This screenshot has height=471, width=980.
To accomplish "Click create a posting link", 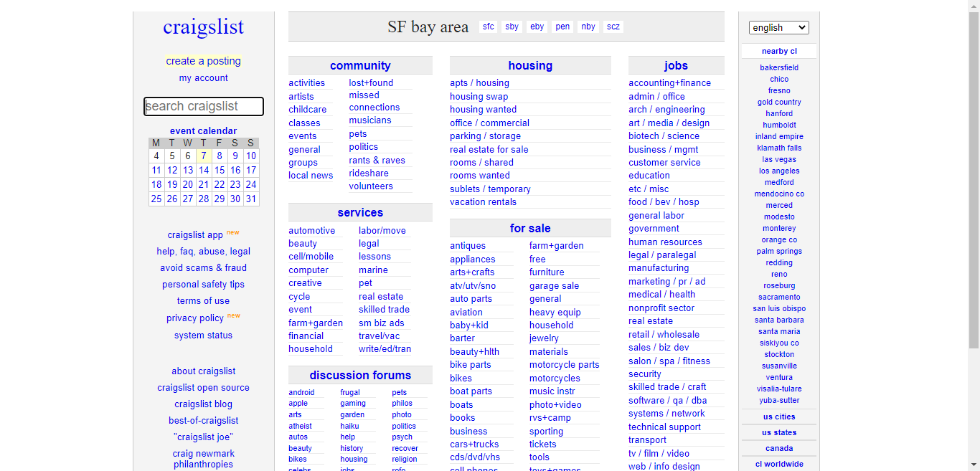I will tap(203, 61).
